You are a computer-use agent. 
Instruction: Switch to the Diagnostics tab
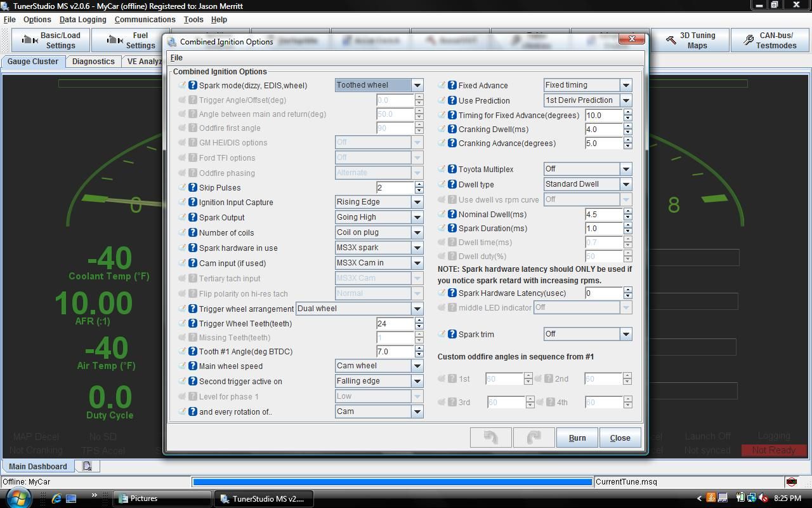[93, 61]
